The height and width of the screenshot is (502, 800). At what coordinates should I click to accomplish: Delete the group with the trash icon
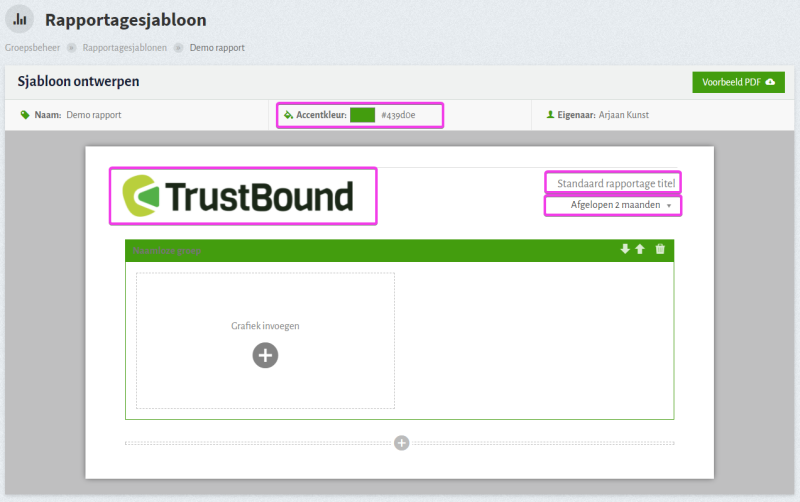660,249
